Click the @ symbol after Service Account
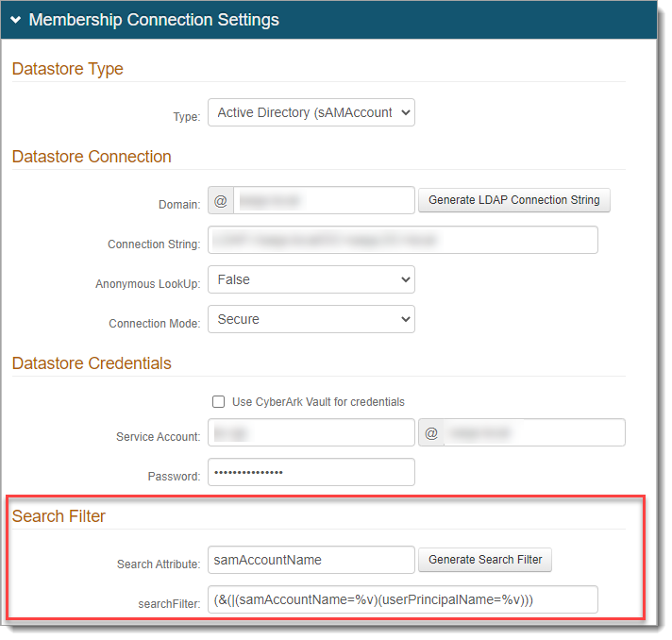The width and height of the screenshot is (672, 640). [430, 433]
